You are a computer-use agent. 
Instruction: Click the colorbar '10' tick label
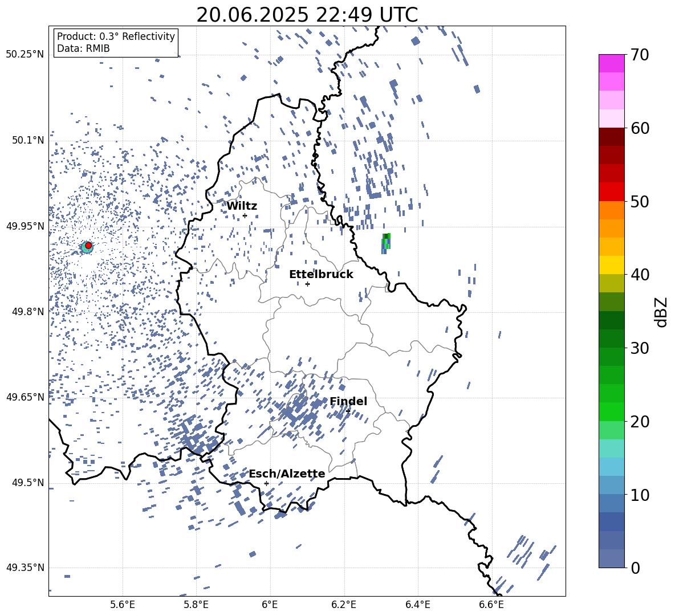click(x=639, y=495)
